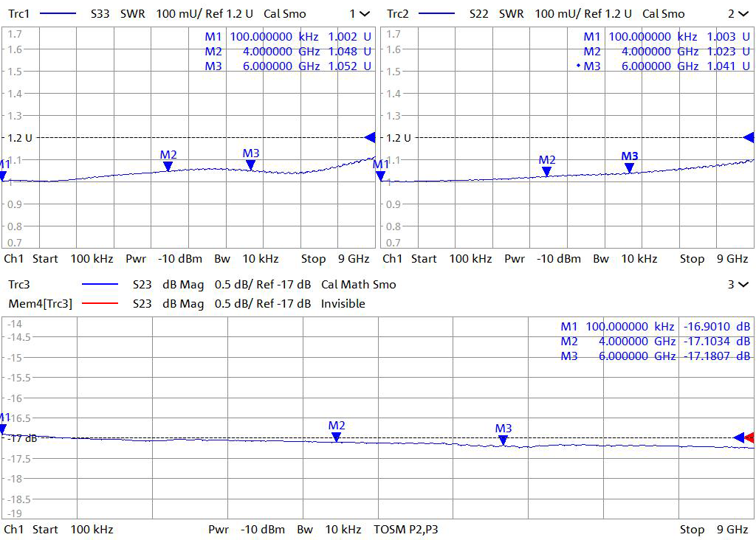Click the M3 6 GHz -17.1807 dB marker readout

(655, 356)
